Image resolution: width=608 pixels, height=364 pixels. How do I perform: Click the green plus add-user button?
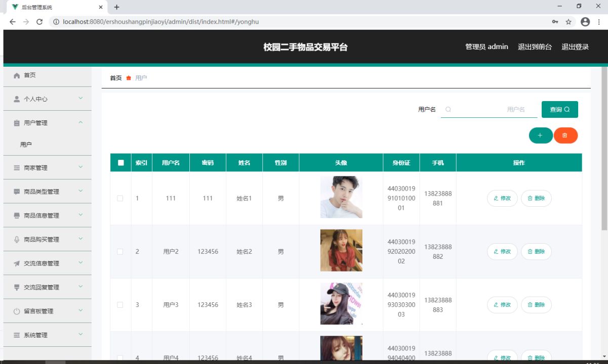tap(540, 135)
